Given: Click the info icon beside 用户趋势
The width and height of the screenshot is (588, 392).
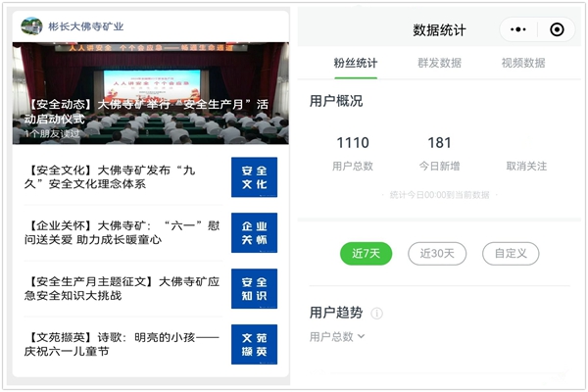Looking at the screenshot, I should click(x=377, y=314).
